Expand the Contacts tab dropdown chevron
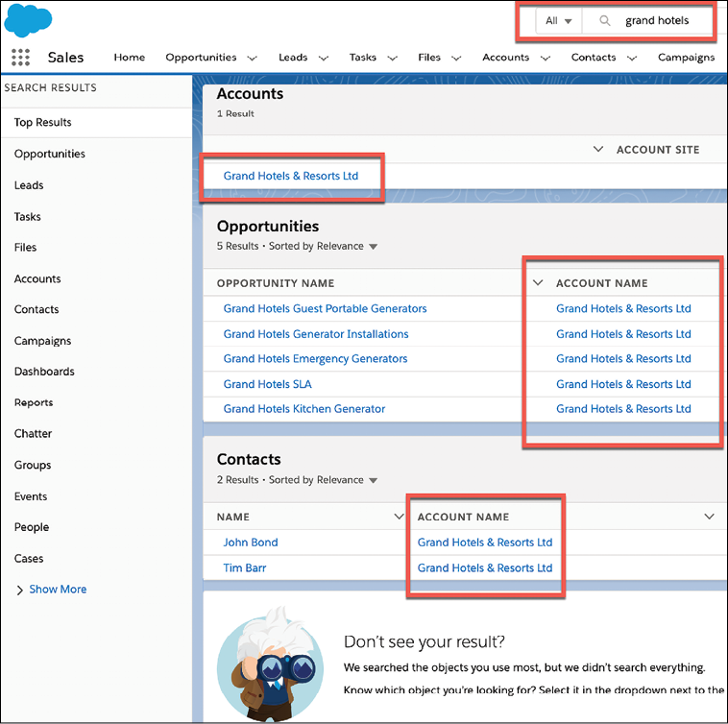 click(632, 58)
